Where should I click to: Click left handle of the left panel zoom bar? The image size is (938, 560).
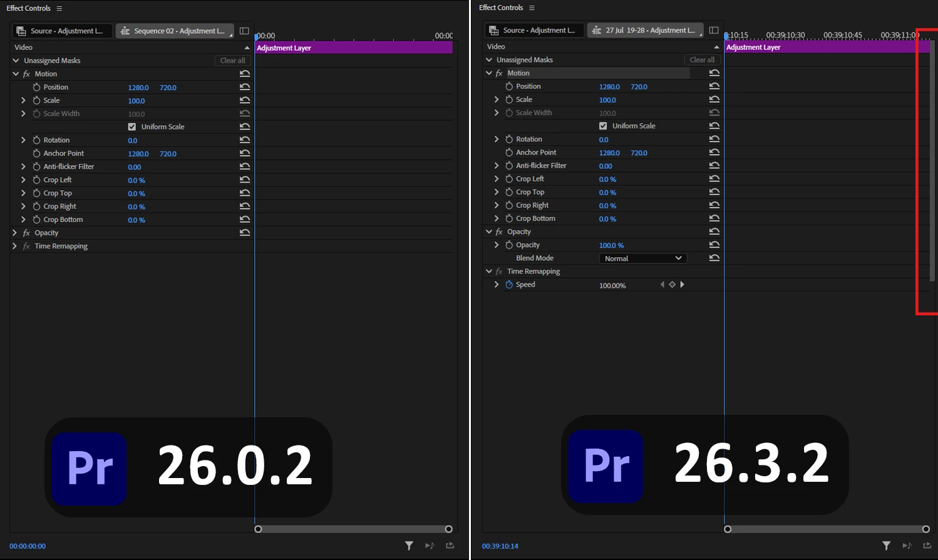point(258,529)
